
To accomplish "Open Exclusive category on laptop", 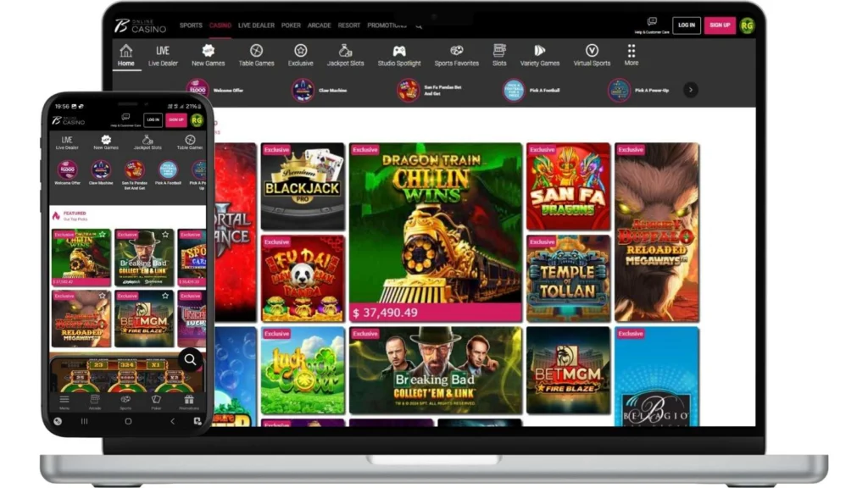I will pyautogui.click(x=301, y=55).
